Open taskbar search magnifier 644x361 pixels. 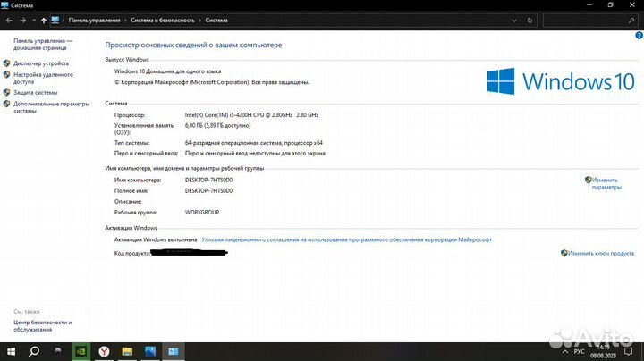34,351
